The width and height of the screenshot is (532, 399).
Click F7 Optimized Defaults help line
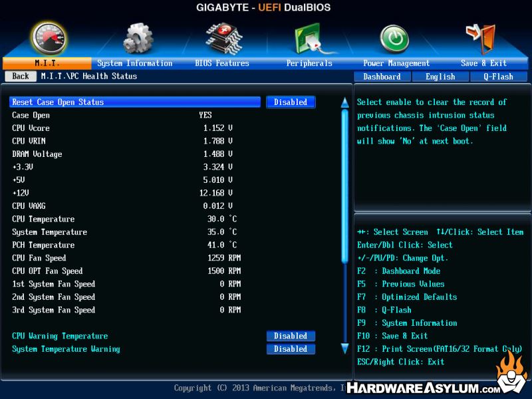[x=407, y=297]
